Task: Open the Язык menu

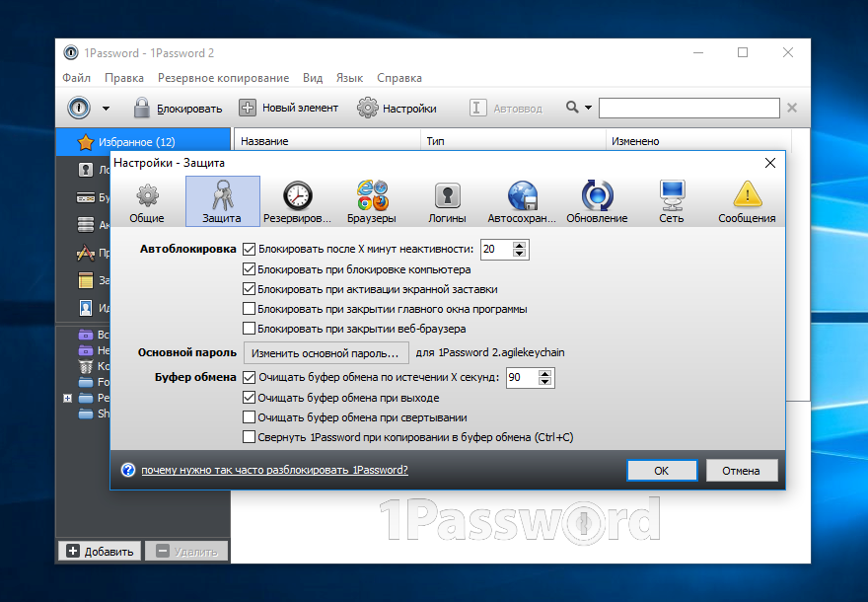Action: [x=349, y=78]
